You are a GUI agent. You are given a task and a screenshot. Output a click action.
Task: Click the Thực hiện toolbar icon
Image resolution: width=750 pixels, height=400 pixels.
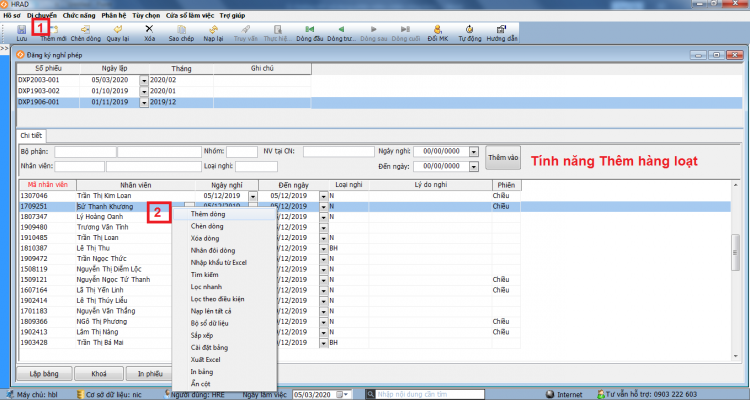click(277, 29)
